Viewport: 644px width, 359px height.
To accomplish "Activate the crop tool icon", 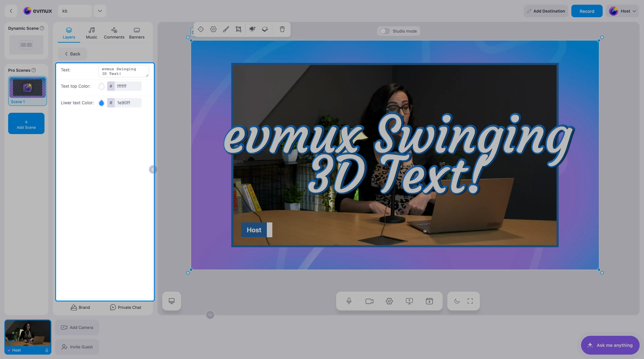I will pyautogui.click(x=239, y=29).
